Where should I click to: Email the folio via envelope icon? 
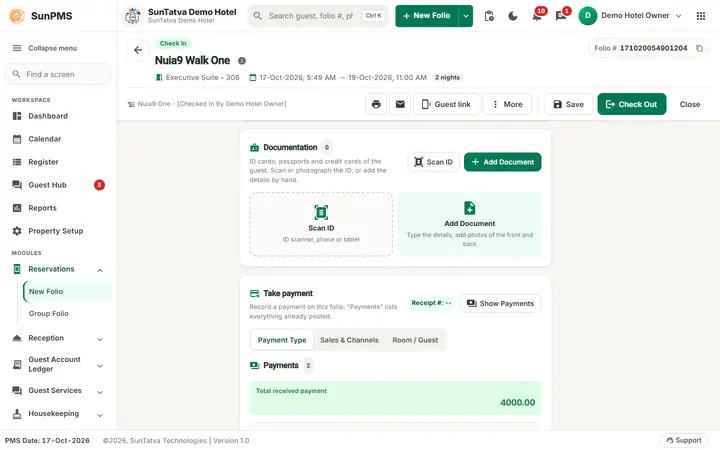click(400, 104)
